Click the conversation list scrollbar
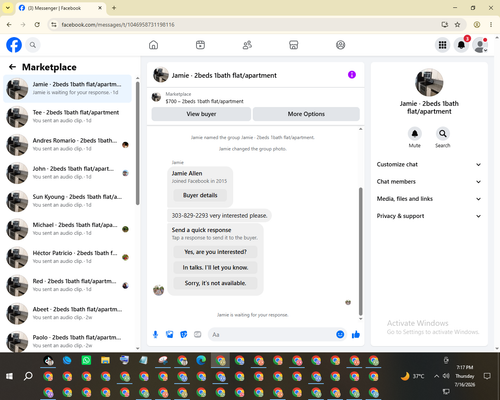Viewport: 500px width, 400px height. click(138, 143)
